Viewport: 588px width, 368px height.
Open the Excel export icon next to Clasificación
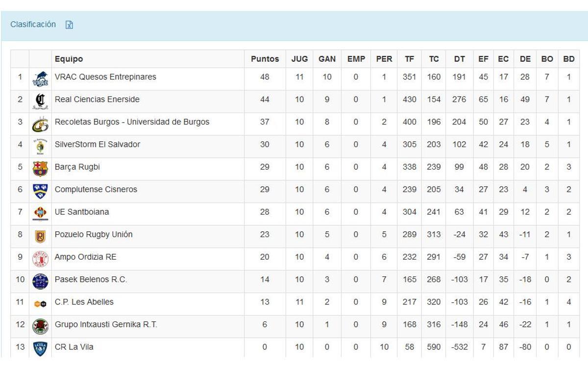[x=69, y=24]
